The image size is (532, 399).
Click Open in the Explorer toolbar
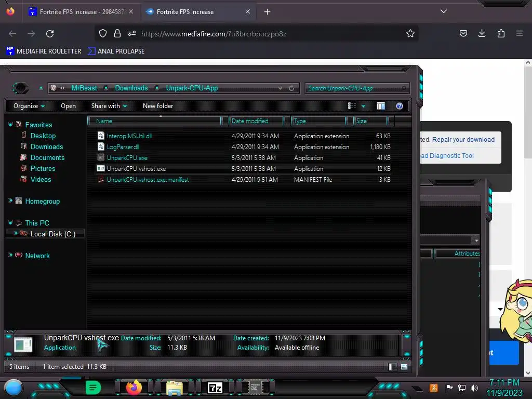(68, 106)
